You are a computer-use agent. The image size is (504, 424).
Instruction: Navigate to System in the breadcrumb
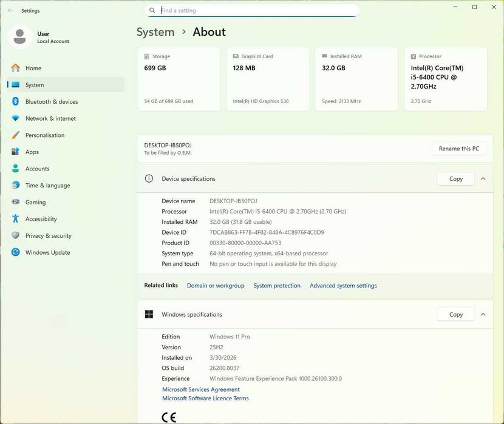click(155, 32)
